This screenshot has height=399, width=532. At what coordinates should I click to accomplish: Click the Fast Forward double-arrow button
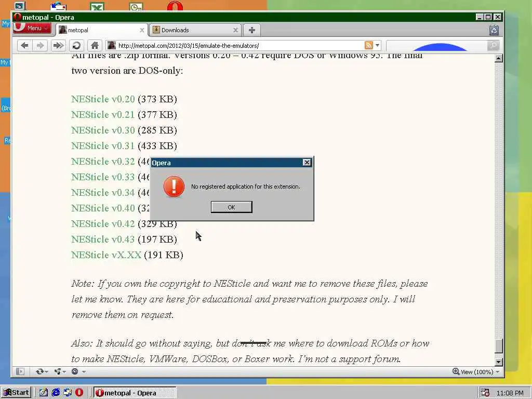coord(58,46)
